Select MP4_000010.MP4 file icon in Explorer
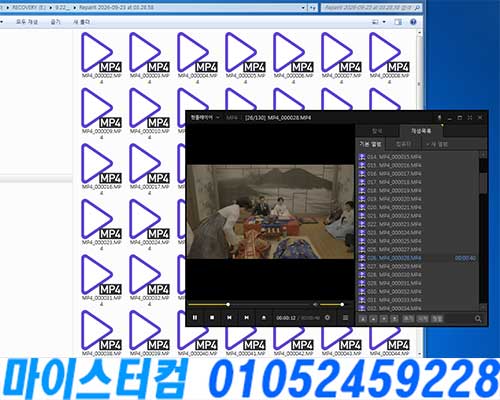 click(149, 108)
